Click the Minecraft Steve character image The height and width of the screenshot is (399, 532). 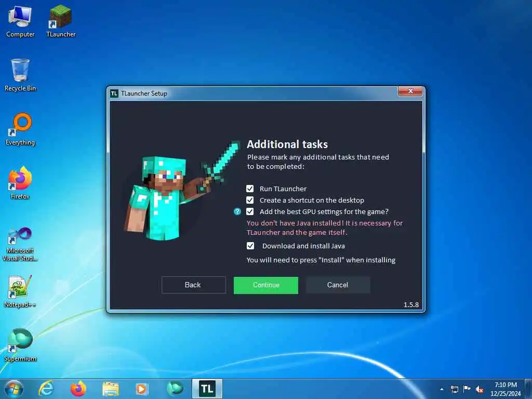click(182, 190)
